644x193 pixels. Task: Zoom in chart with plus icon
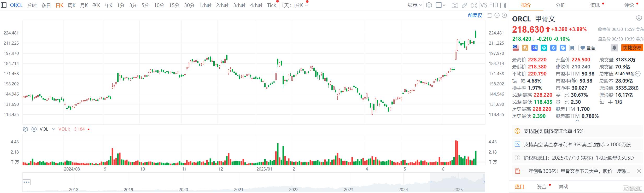(x=504, y=15)
